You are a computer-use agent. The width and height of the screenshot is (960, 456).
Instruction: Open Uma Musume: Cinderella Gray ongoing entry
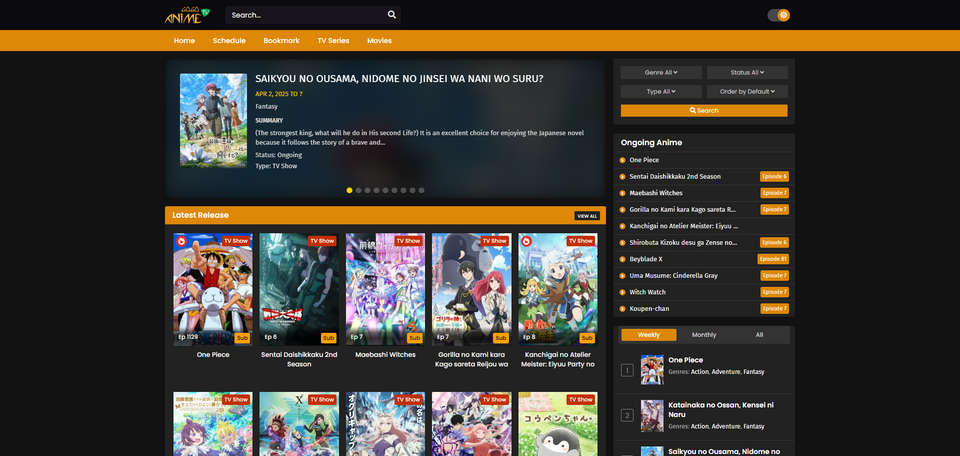pyautogui.click(x=673, y=276)
